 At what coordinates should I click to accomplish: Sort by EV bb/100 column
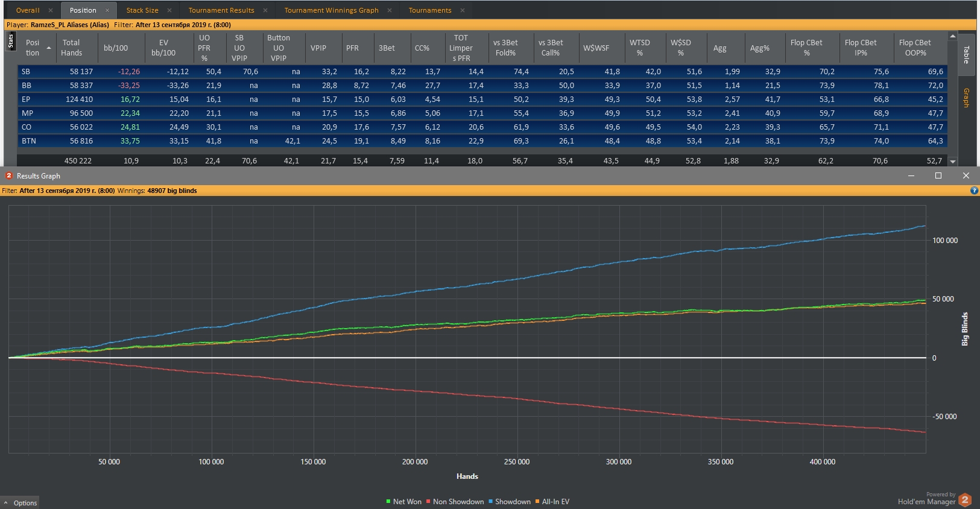coord(169,48)
